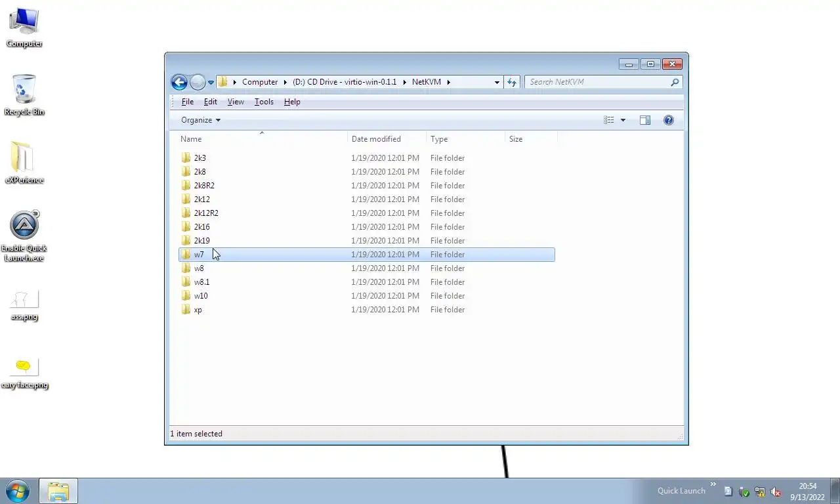Select the 2k8 folder icon

click(186, 172)
